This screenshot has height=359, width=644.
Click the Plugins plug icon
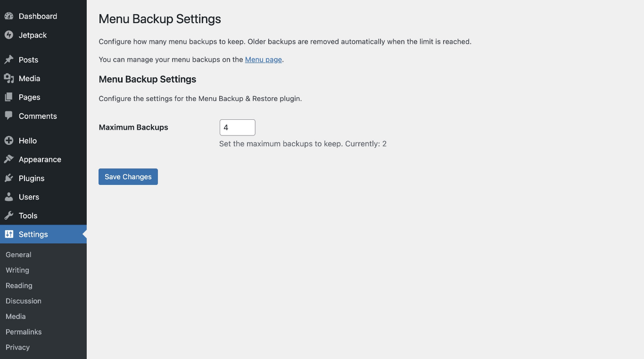point(9,178)
